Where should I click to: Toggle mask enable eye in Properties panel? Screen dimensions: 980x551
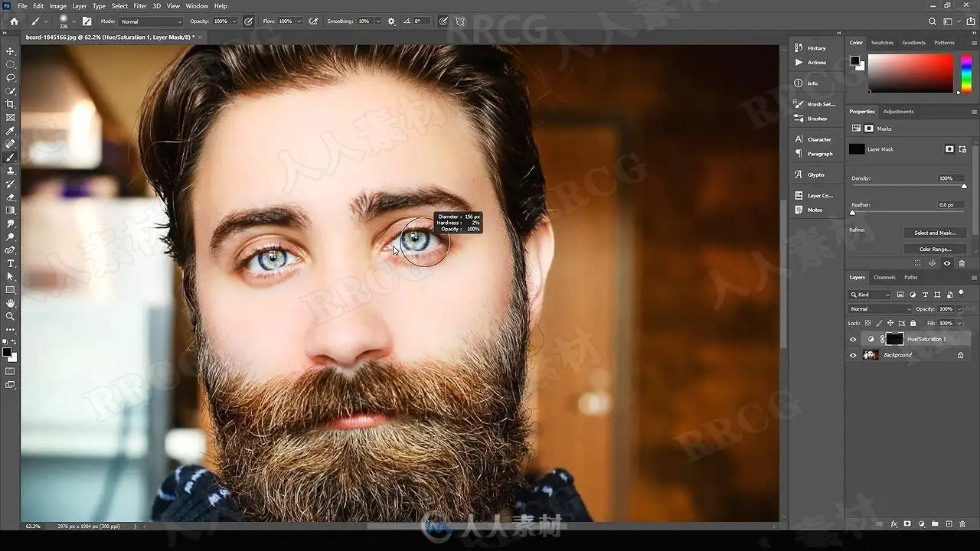[x=947, y=263]
